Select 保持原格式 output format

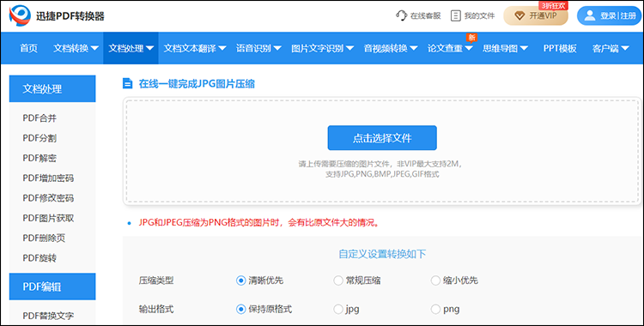click(240, 309)
